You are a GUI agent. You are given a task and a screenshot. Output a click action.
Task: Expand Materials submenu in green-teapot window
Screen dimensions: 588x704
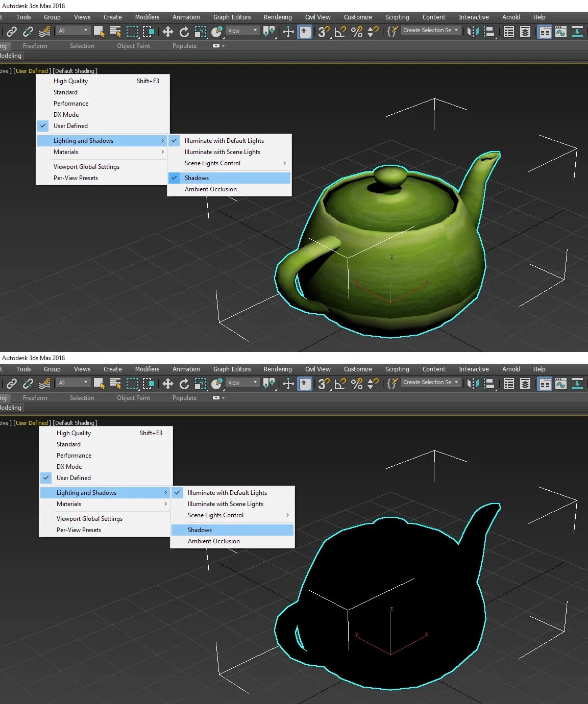point(102,152)
